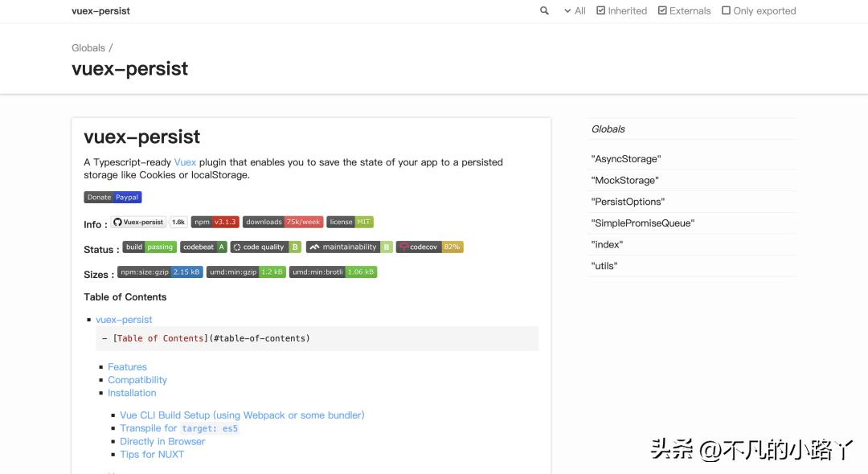The width and height of the screenshot is (868, 474).
Task: Click the Globals breadcrumb link
Action: click(88, 48)
